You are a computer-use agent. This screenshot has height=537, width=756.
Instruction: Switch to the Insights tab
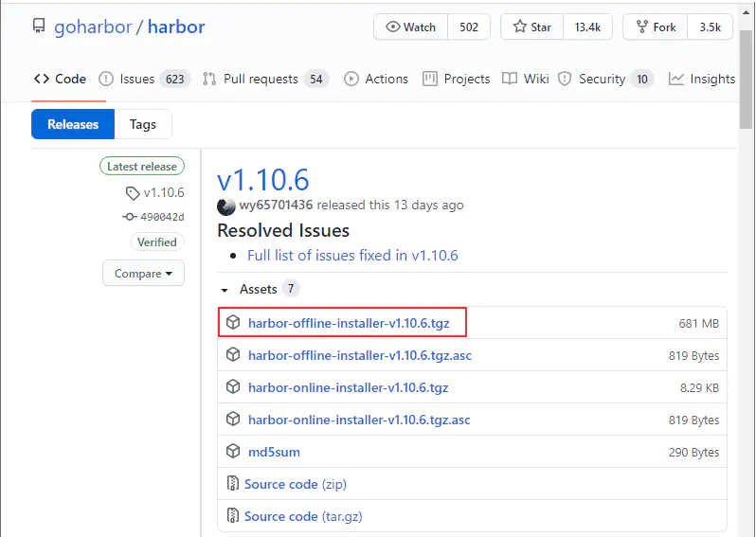click(702, 79)
